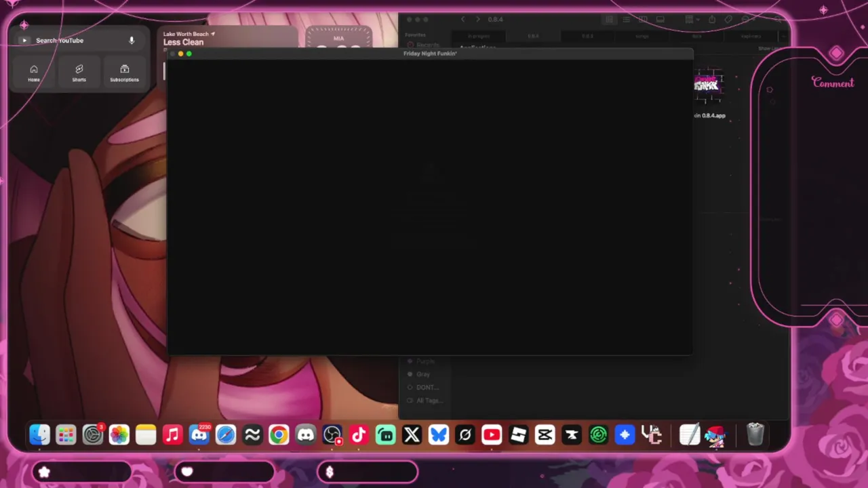This screenshot has width=868, height=488.
Task: Click the Friday Night Funkin' window title bar
Action: [430, 54]
